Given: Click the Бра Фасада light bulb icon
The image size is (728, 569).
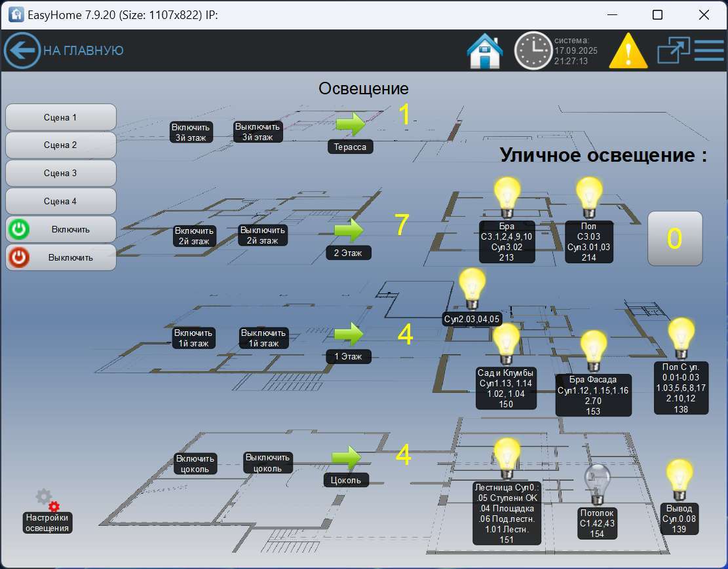Looking at the screenshot, I should pos(592,346).
